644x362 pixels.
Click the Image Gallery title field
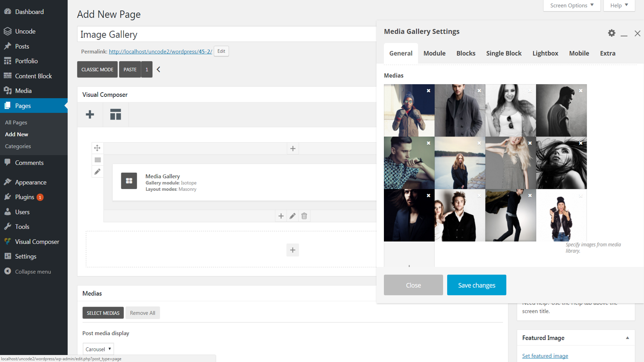227,34
